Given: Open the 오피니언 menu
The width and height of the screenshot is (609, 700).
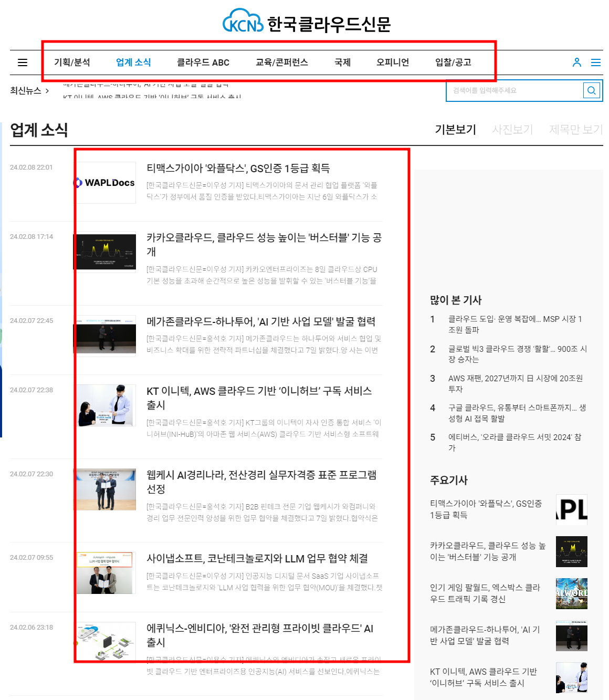Looking at the screenshot, I should (x=393, y=62).
